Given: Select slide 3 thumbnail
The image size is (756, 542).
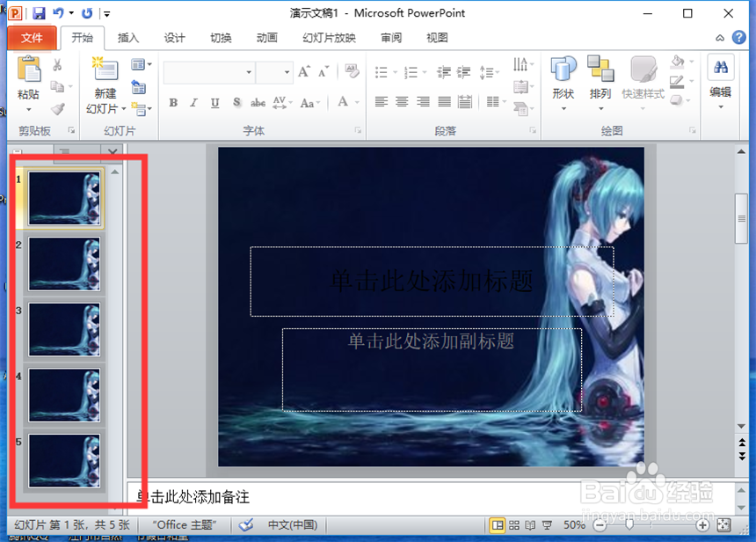Looking at the screenshot, I should pyautogui.click(x=64, y=330).
